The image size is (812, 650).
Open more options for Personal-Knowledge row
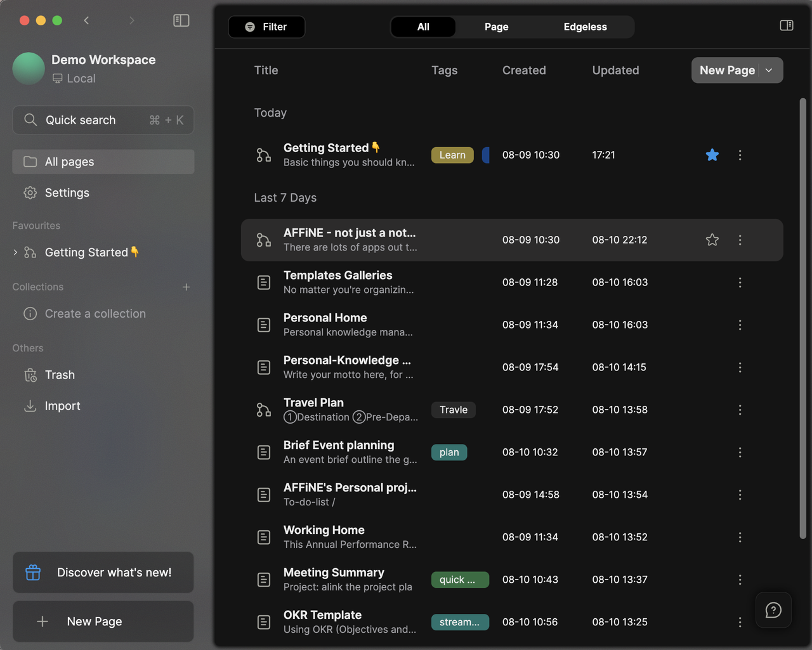coord(740,367)
